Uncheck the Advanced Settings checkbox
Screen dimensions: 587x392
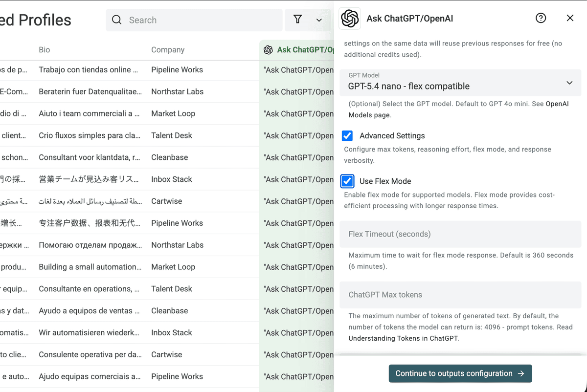(347, 136)
